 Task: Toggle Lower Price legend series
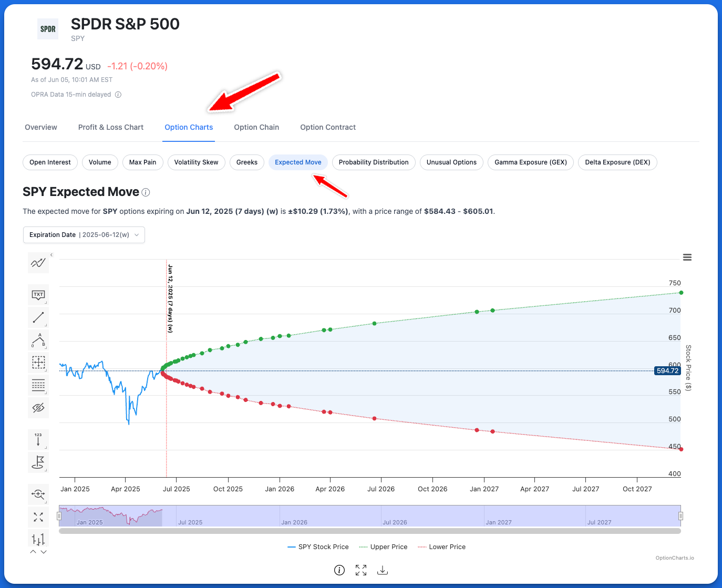(x=442, y=547)
